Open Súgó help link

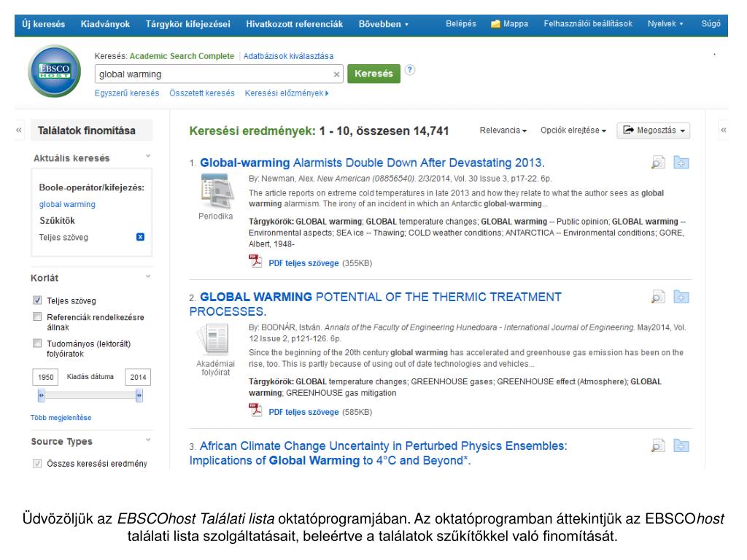711,24
